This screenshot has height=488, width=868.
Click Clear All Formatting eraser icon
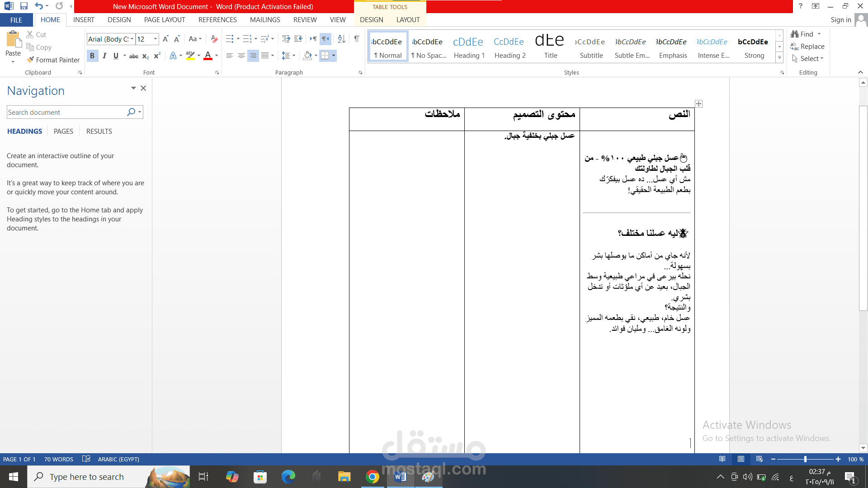[214, 39]
